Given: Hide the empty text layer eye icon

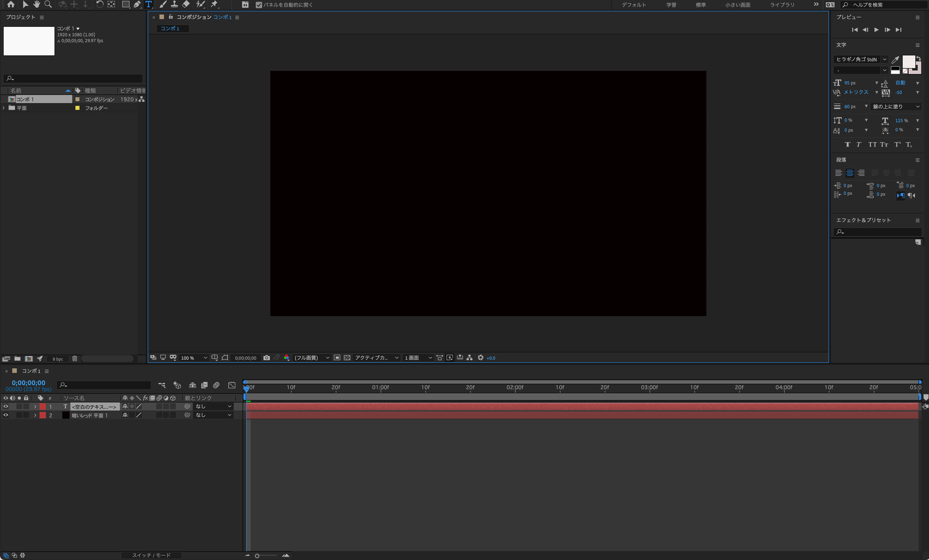Looking at the screenshot, I should point(6,406).
